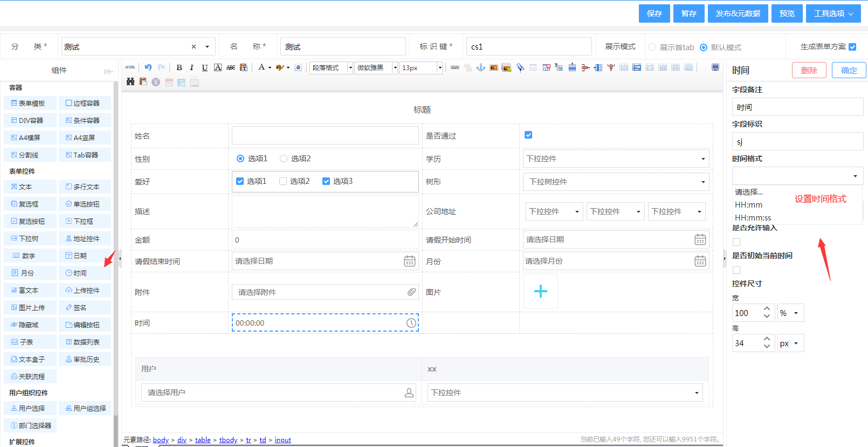The image size is (868, 447).
Task: Click the 标识键 input containing cs1
Action: coord(529,46)
